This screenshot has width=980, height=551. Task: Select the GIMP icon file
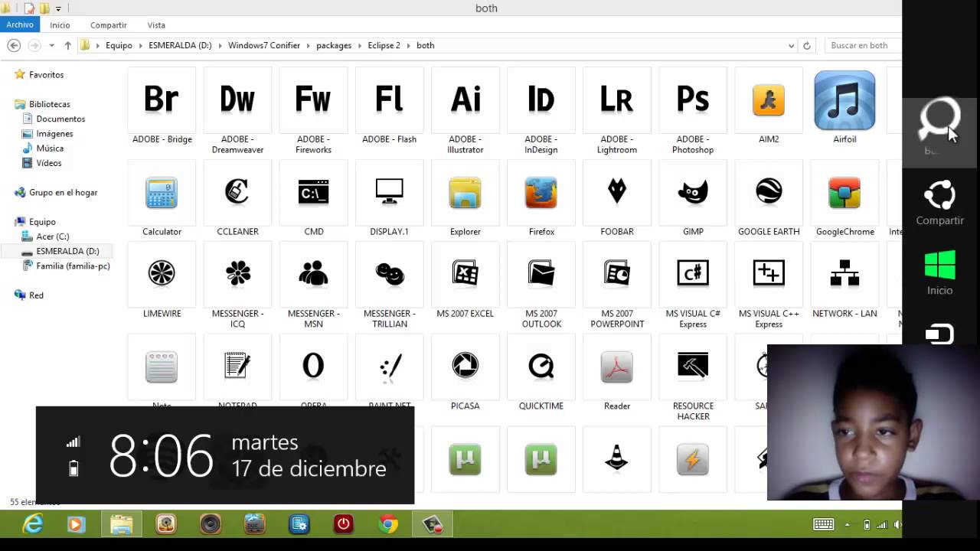[x=693, y=193]
